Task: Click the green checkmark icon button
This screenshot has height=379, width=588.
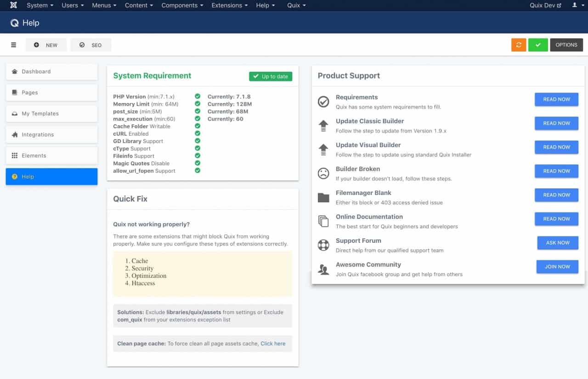Action: pyautogui.click(x=538, y=45)
